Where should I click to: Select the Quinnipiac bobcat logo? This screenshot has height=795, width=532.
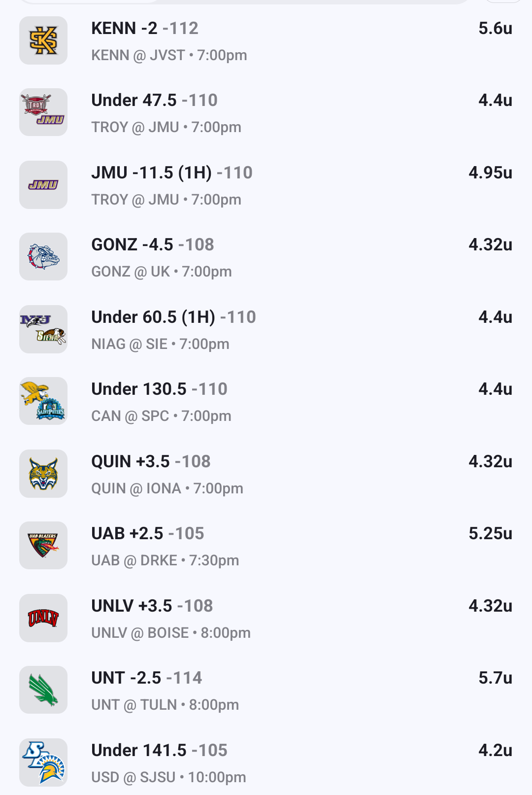point(43,474)
